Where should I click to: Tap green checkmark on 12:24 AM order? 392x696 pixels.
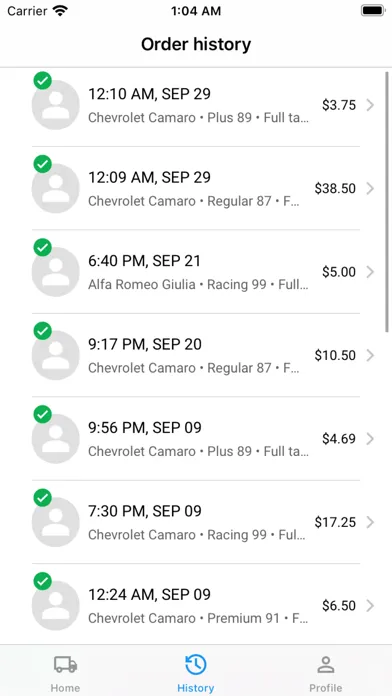43,581
